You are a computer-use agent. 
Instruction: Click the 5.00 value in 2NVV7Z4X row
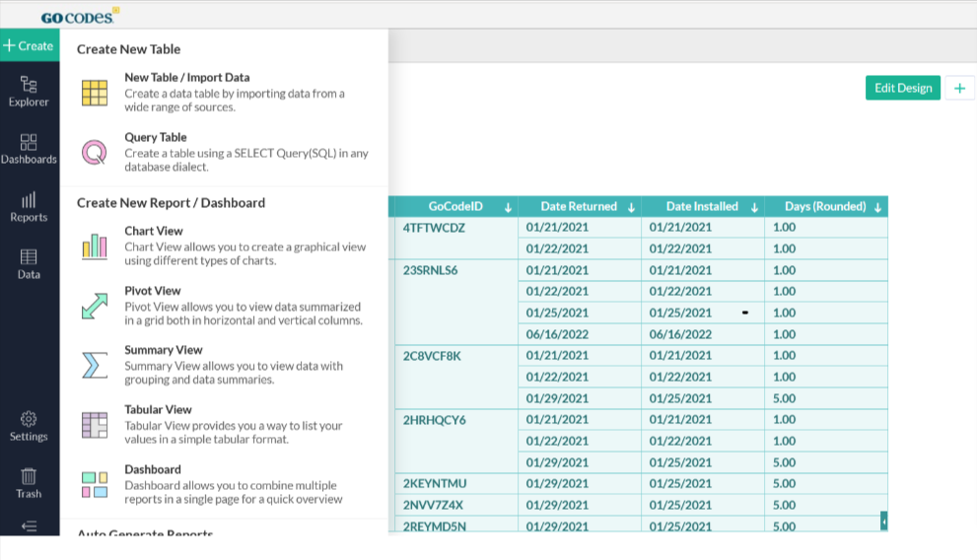click(x=826, y=505)
